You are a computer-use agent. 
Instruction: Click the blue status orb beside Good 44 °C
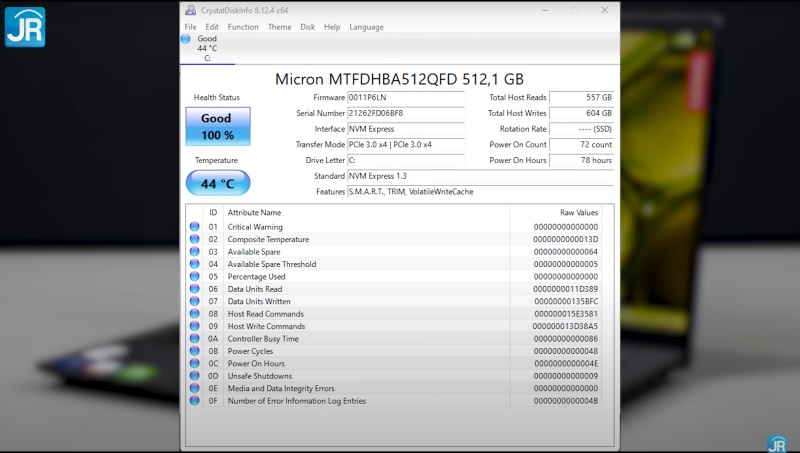pos(186,39)
